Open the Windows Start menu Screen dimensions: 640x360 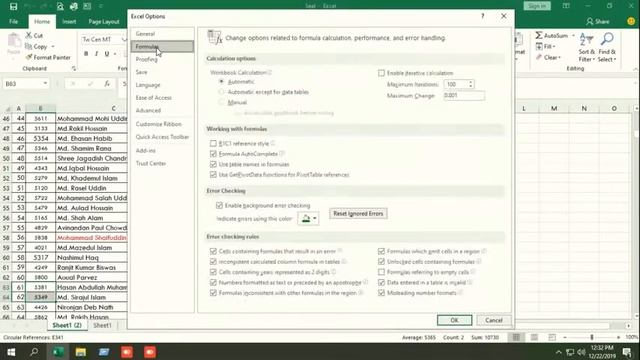tap(11, 352)
